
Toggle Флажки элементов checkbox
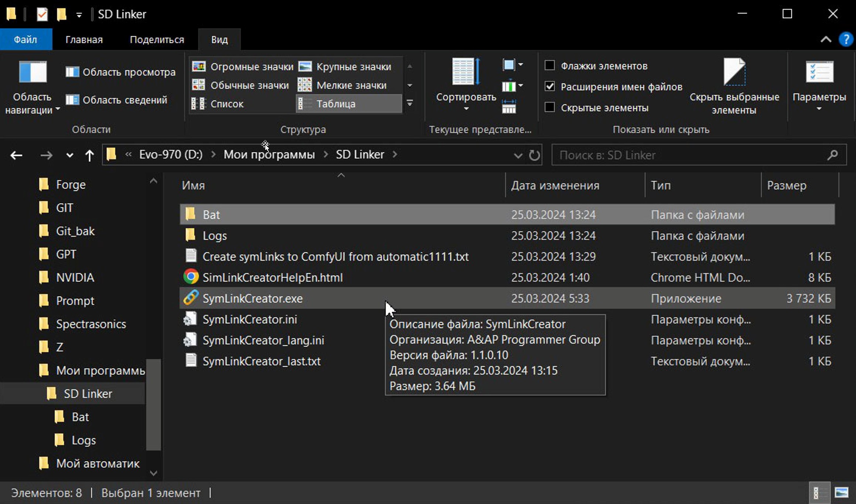[x=550, y=65]
